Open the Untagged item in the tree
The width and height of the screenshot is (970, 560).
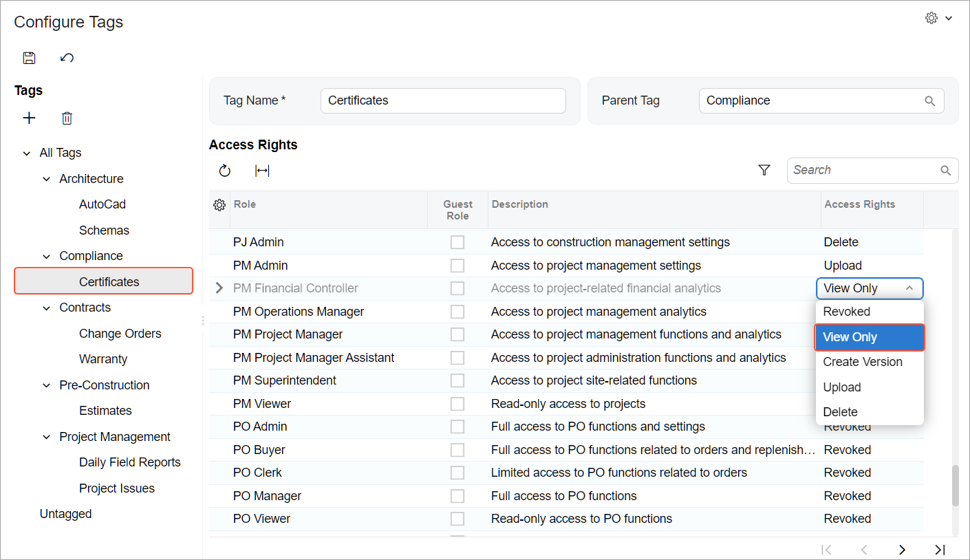tap(66, 514)
